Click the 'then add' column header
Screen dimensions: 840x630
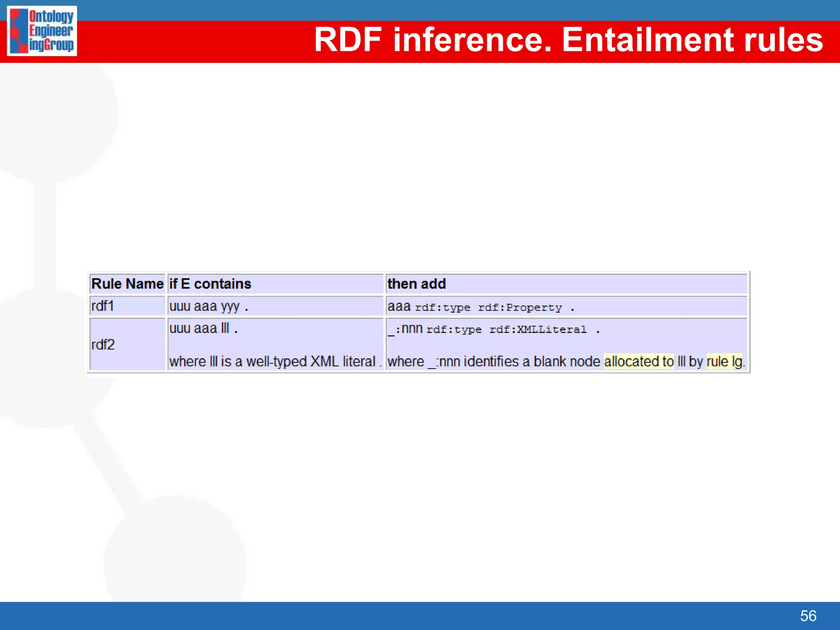(x=416, y=284)
